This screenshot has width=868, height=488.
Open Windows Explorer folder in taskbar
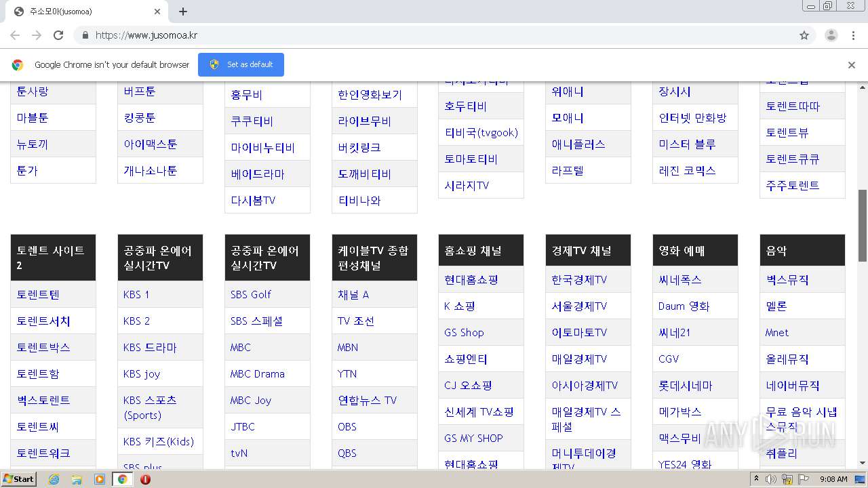[x=77, y=479]
